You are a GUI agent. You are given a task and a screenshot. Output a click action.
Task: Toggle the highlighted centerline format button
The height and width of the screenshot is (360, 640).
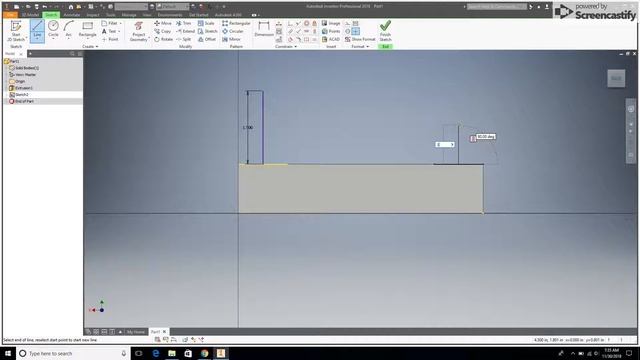coord(356,31)
